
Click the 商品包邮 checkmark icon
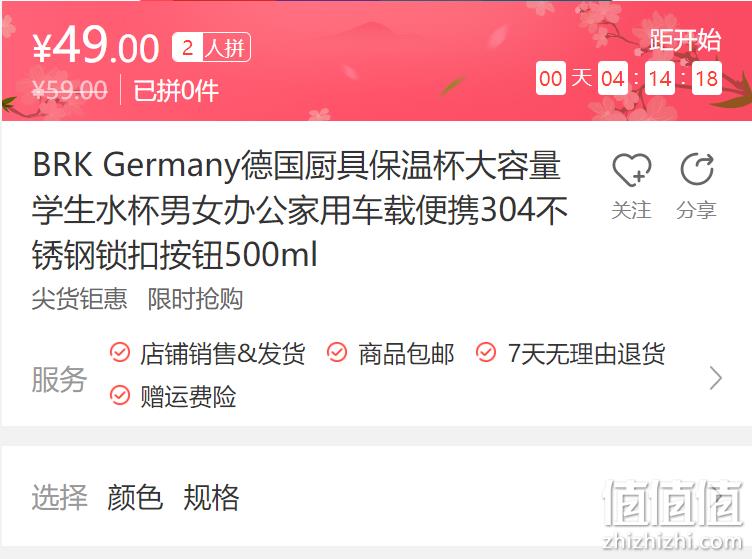click(337, 353)
